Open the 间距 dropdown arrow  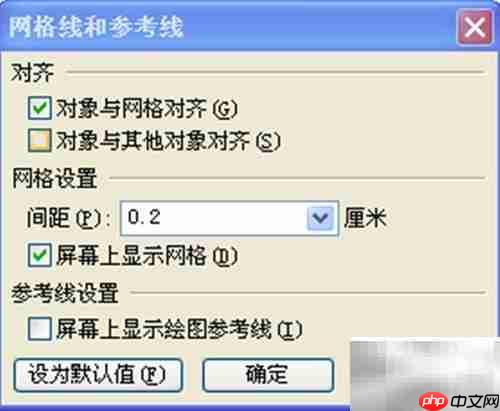(320, 218)
